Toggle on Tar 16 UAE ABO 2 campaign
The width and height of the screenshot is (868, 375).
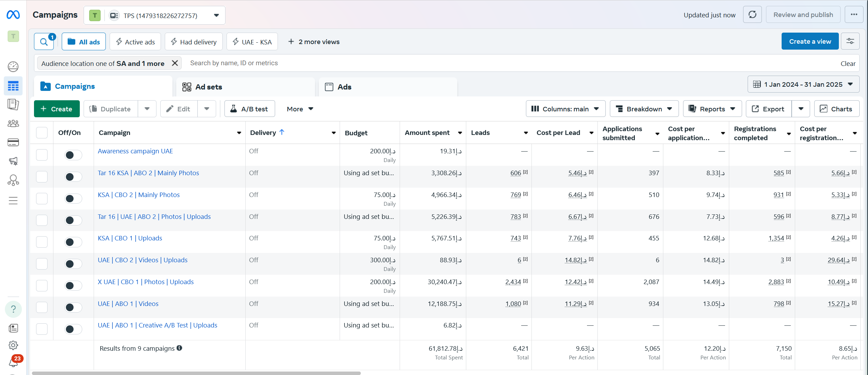click(73, 220)
